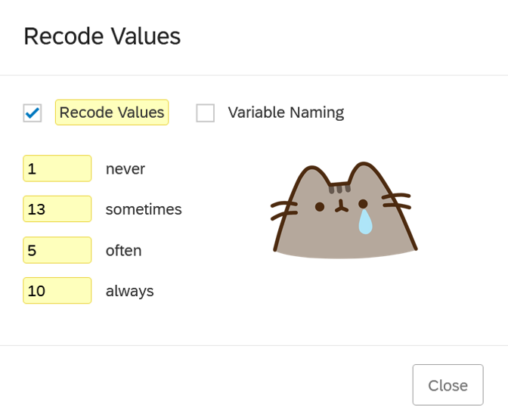The height and width of the screenshot is (420, 508).
Task: Click the never choice label
Action: pos(125,168)
